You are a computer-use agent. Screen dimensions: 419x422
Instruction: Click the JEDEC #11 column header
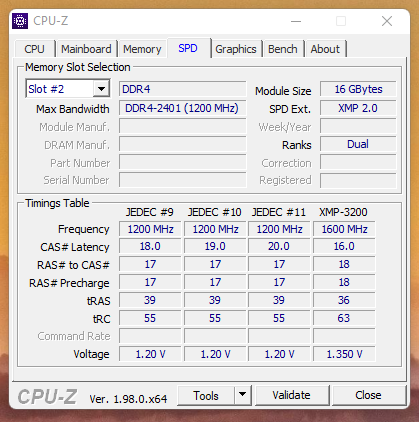pyautogui.click(x=279, y=212)
